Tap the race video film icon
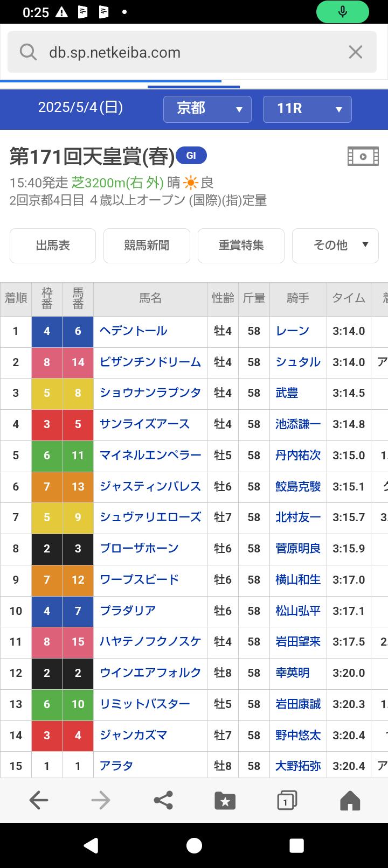Viewport: 388px width, 868px height. (363, 156)
